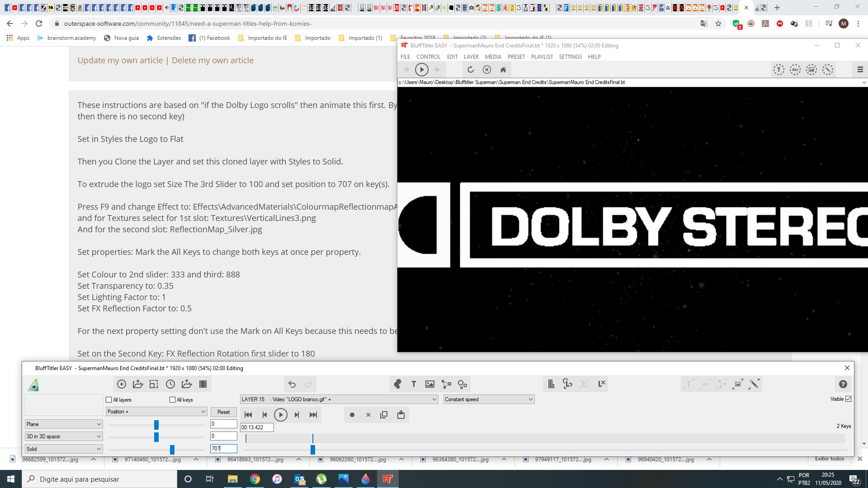The image size is (868, 488).
Task: Add a particle layer with circles icon
Action: point(462,384)
